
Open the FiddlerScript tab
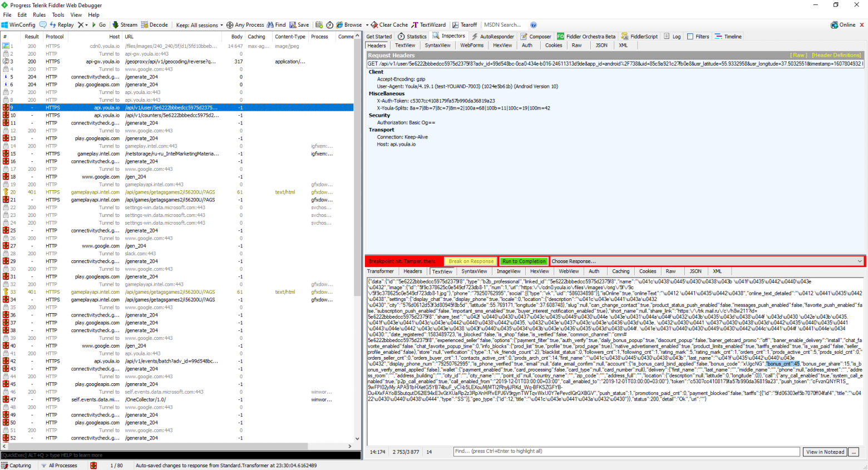[x=639, y=37]
